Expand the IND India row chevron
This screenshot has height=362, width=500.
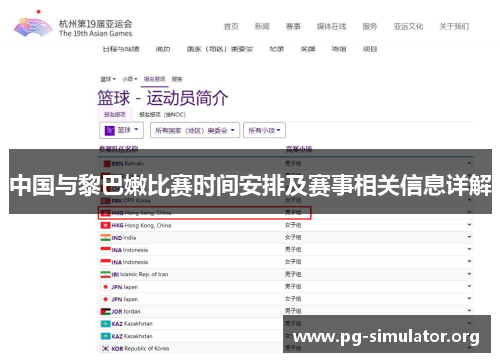pos(469,237)
